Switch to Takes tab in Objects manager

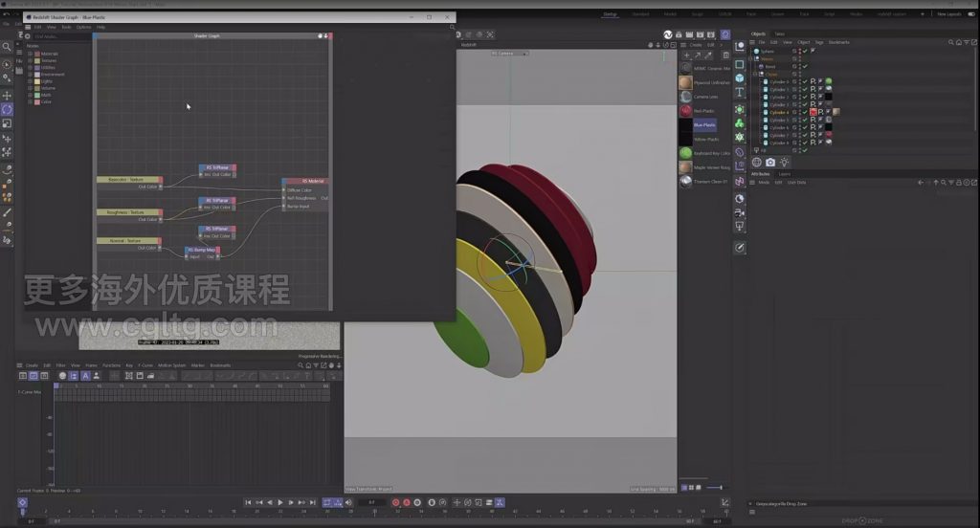click(x=779, y=33)
